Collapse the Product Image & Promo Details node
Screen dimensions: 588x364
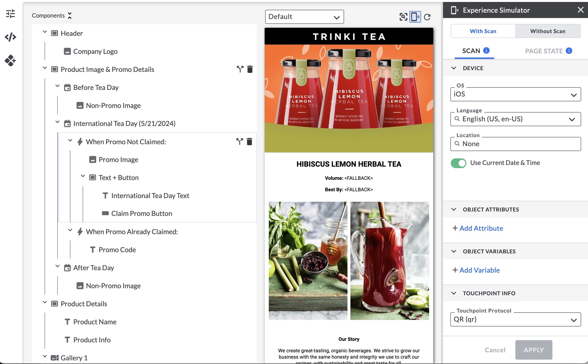tap(45, 68)
